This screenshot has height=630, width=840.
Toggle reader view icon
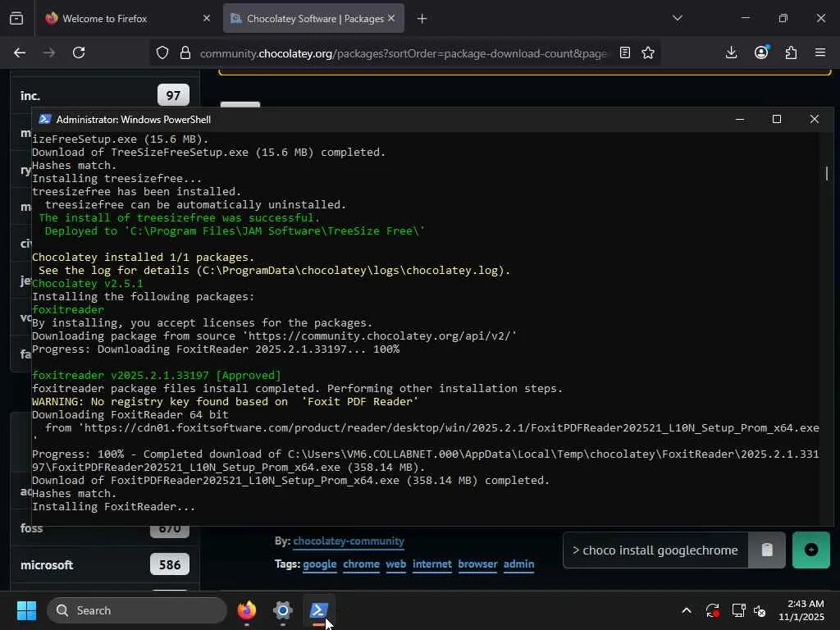(624, 52)
